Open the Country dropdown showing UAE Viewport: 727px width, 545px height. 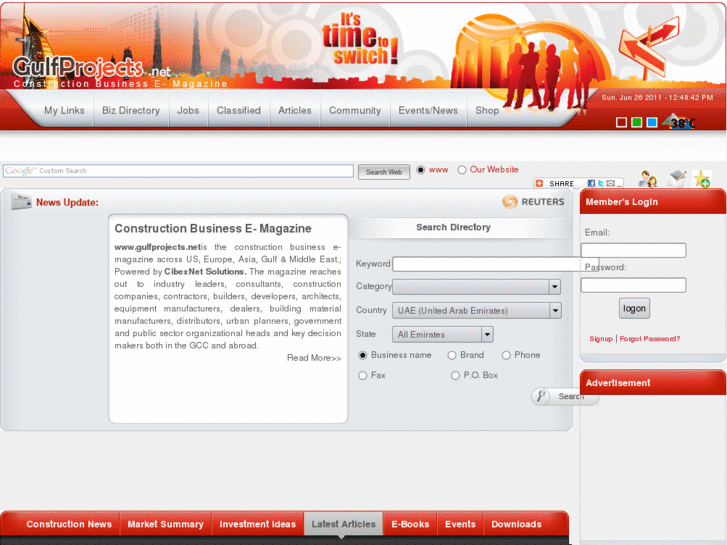click(x=477, y=311)
